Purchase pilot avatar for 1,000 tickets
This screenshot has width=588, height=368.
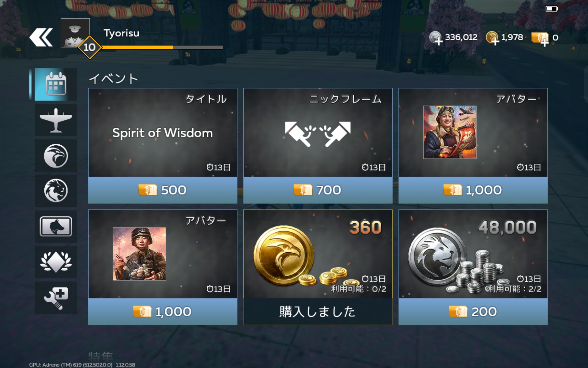coord(473,190)
